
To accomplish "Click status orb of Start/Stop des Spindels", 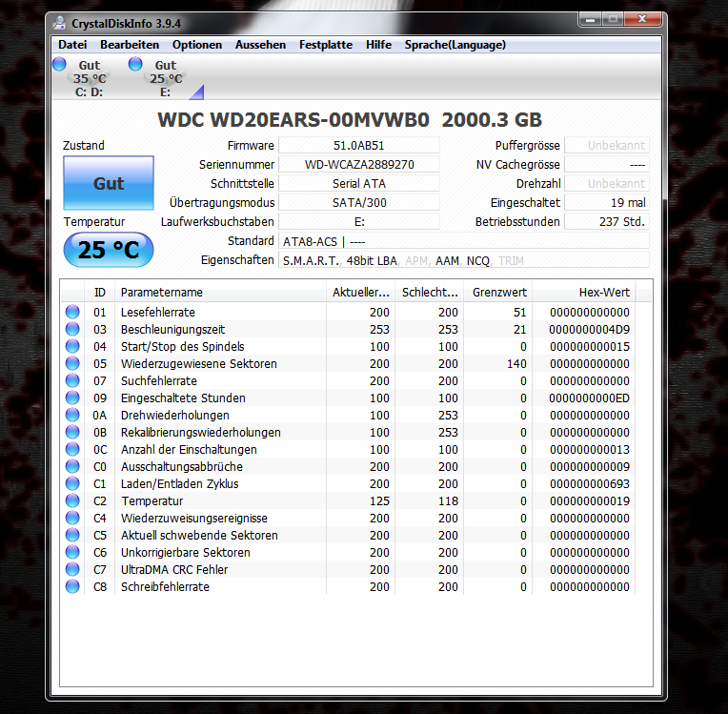I will click(x=72, y=346).
